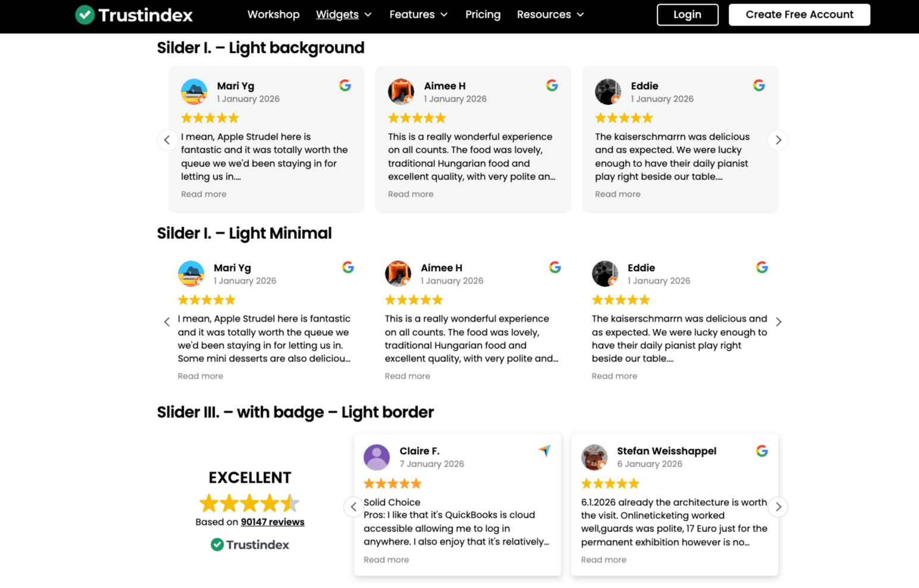The width and height of the screenshot is (919, 588).
Task: Click Aimee H's profile avatar
Action: point(401,92)
